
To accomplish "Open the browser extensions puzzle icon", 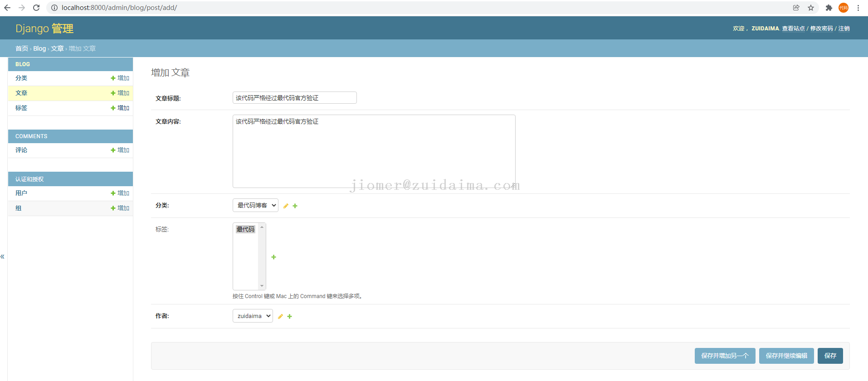I will click(829, 8).
